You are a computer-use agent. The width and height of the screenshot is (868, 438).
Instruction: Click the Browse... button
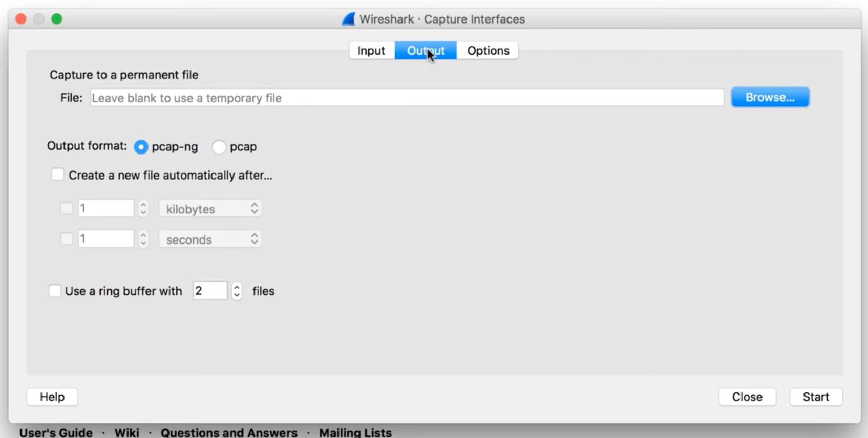(770, 97)
